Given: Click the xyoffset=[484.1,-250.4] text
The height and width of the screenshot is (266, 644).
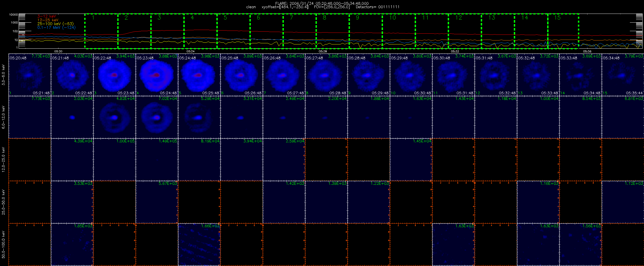Looking at the screenshot, I should (285, 7).
